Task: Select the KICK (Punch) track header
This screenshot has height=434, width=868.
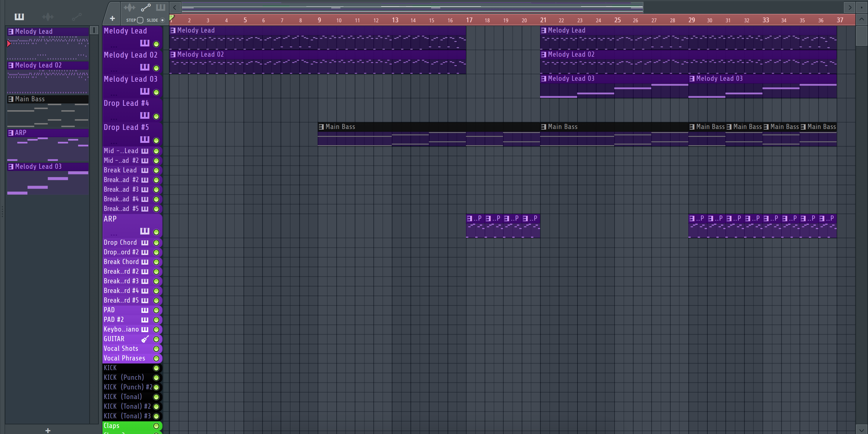Action: coord(132,377)
